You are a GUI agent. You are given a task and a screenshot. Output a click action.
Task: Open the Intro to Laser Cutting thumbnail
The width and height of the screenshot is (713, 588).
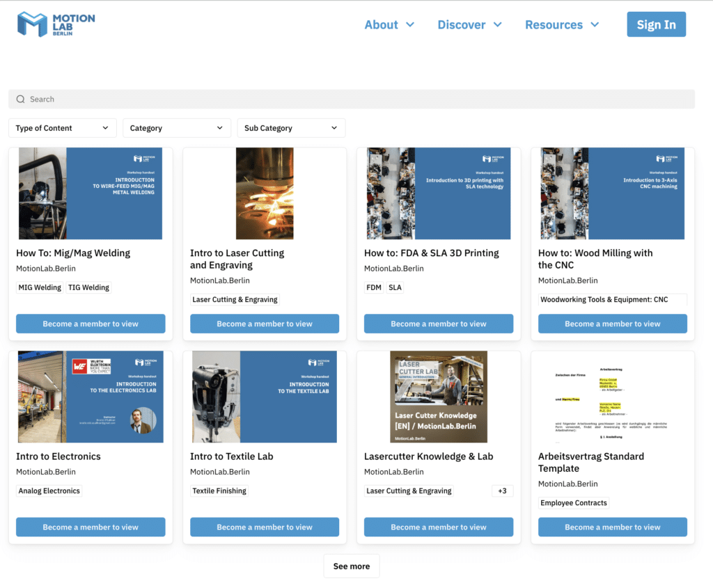tap(264, 193)
